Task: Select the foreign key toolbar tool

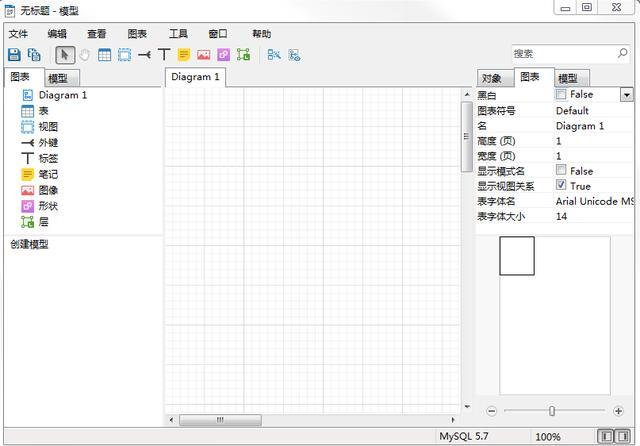Action: pos(144,55)
